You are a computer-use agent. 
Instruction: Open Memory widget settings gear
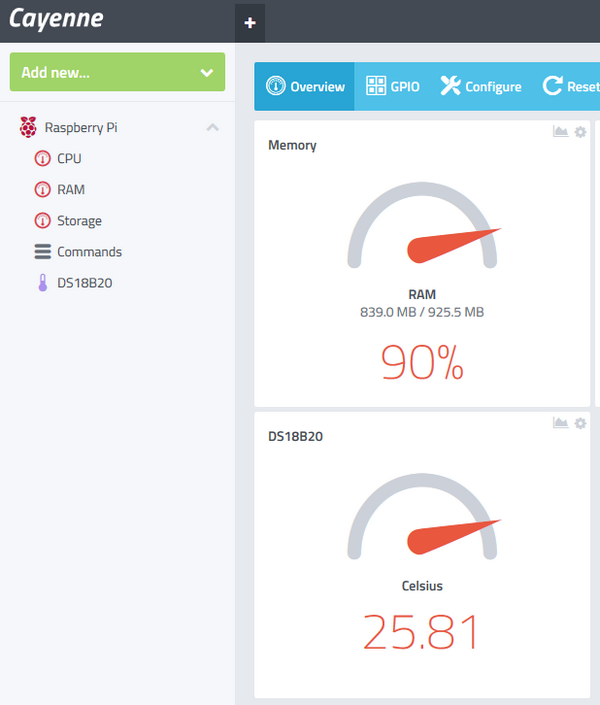pos(581,132)
